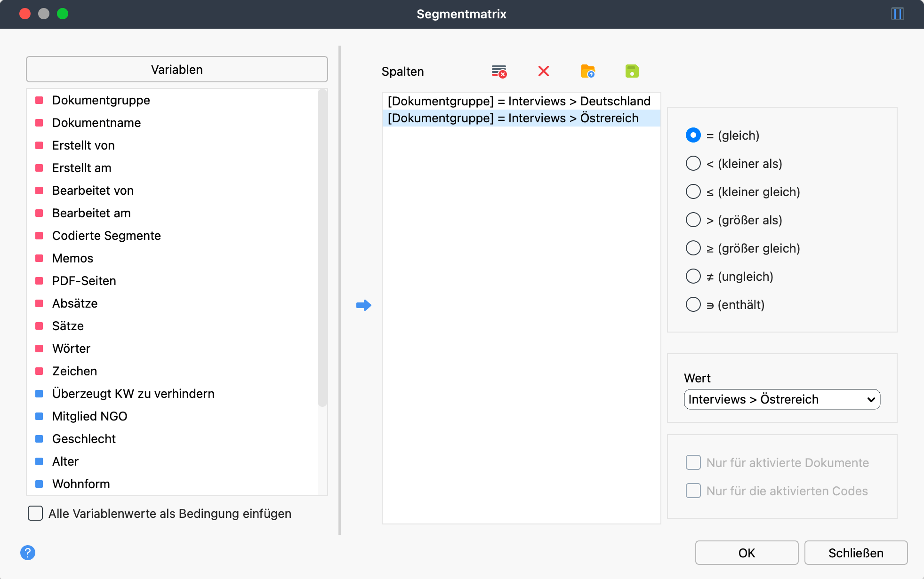924x579 pixels.
Task: Click the Variablen header button
Action: coord(177,70)
